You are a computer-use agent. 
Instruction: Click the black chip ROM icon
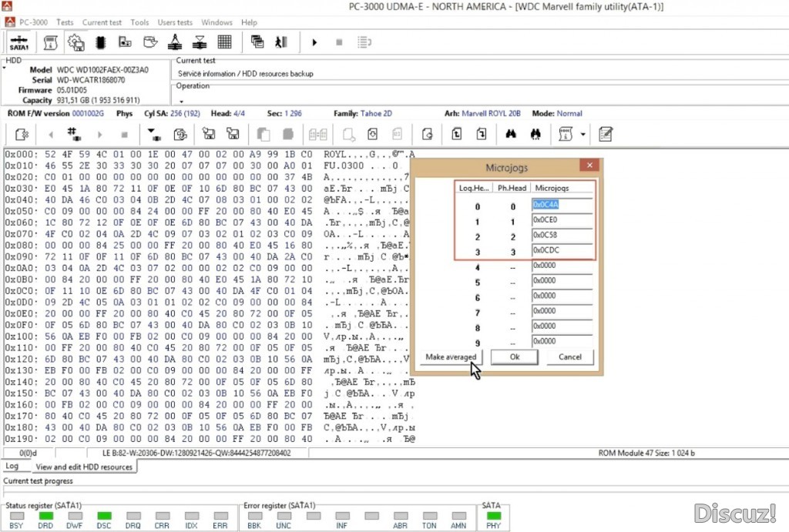101,43
